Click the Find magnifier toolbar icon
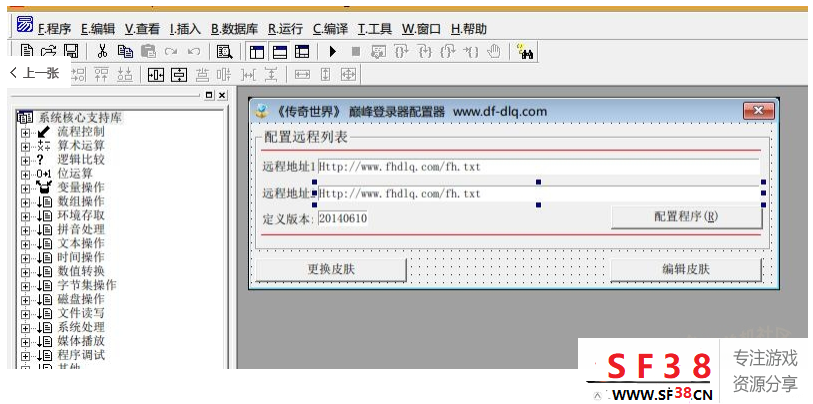 225,52
